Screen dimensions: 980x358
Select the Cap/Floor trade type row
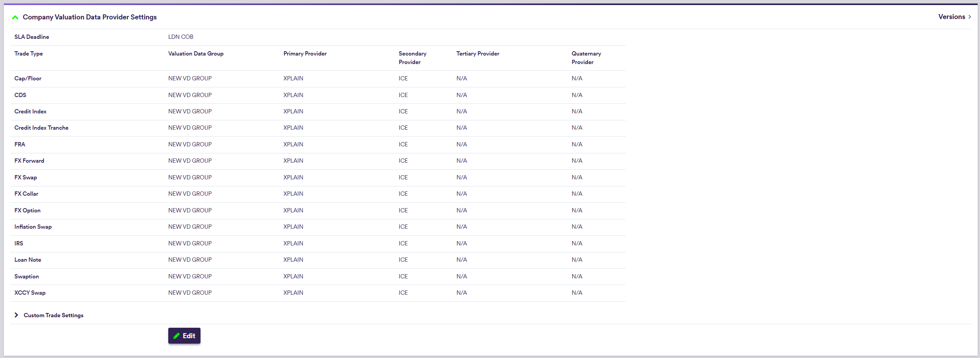28,78
